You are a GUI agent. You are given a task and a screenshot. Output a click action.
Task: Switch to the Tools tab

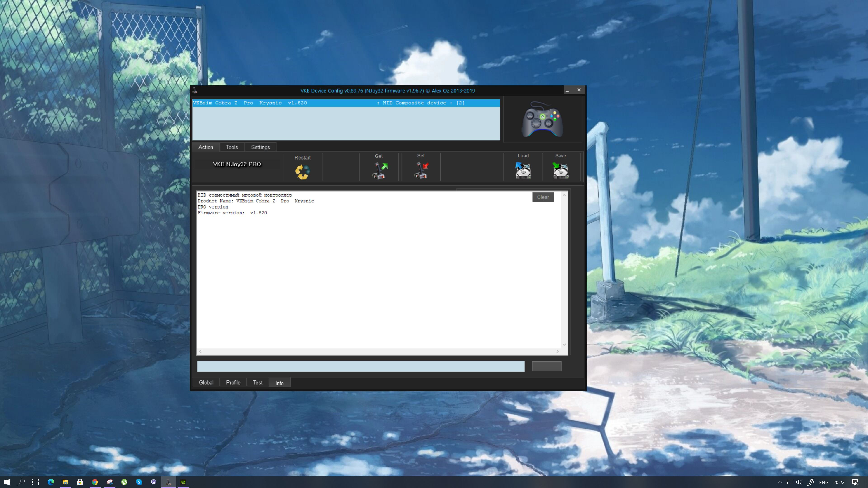pos(232,147)
